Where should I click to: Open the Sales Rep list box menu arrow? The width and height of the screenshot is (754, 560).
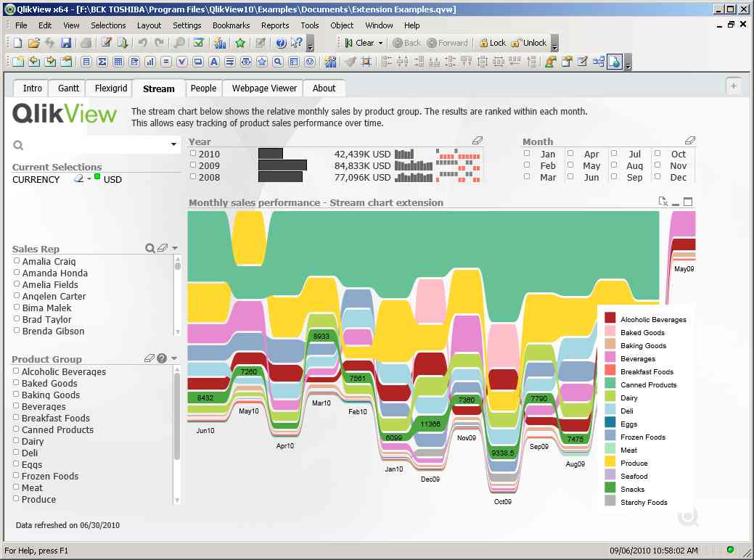coord(175,248)
